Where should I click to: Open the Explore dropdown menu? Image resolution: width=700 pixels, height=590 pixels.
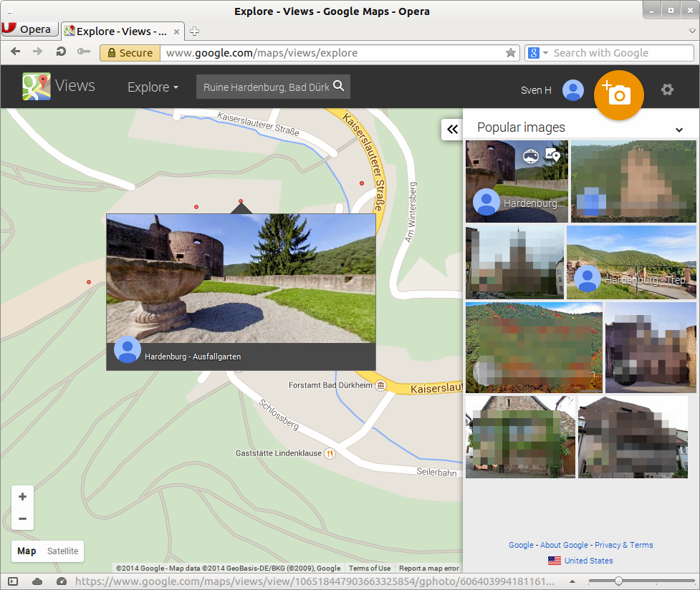point(152,87)
